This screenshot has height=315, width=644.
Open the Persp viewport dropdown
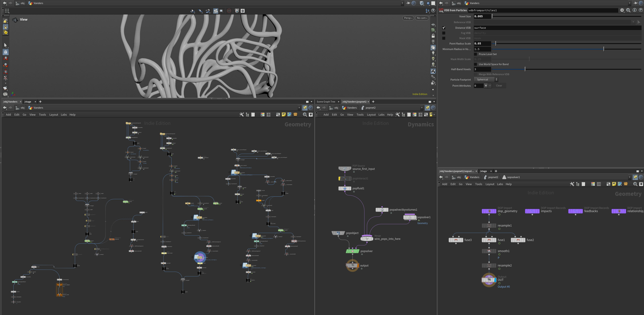[x=408, y=18]
